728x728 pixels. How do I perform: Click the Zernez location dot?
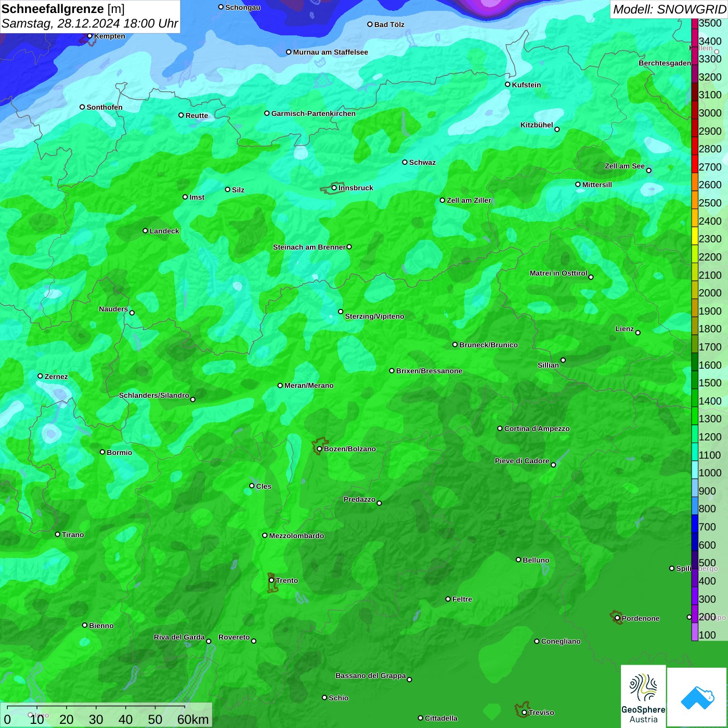40,376
